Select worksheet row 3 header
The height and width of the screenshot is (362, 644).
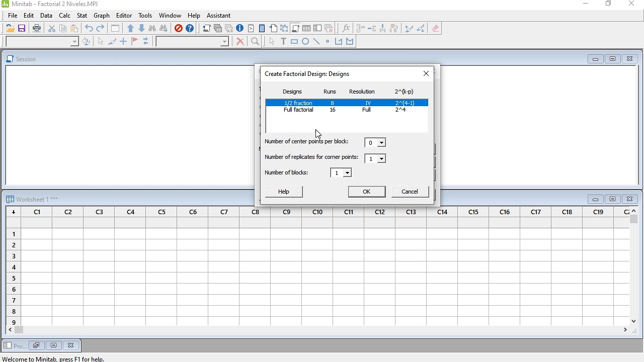14,256
